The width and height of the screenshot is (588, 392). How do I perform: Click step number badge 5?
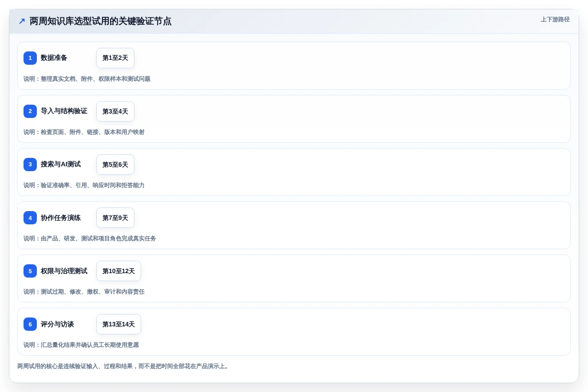pos(30,271)
